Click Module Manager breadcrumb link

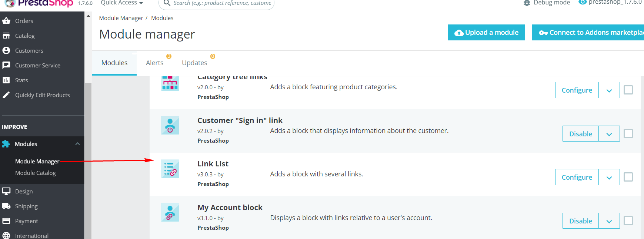(x=121, y=18)
